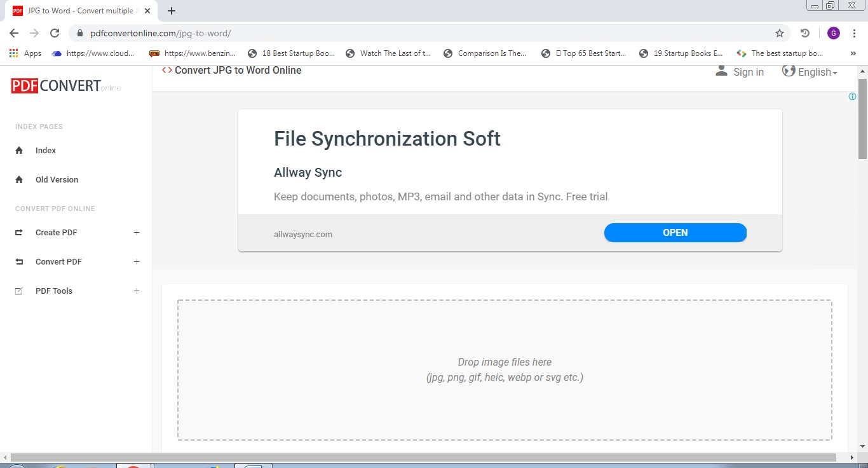
Task: Open the Apps grid shortcut
Action: (25, 53)
